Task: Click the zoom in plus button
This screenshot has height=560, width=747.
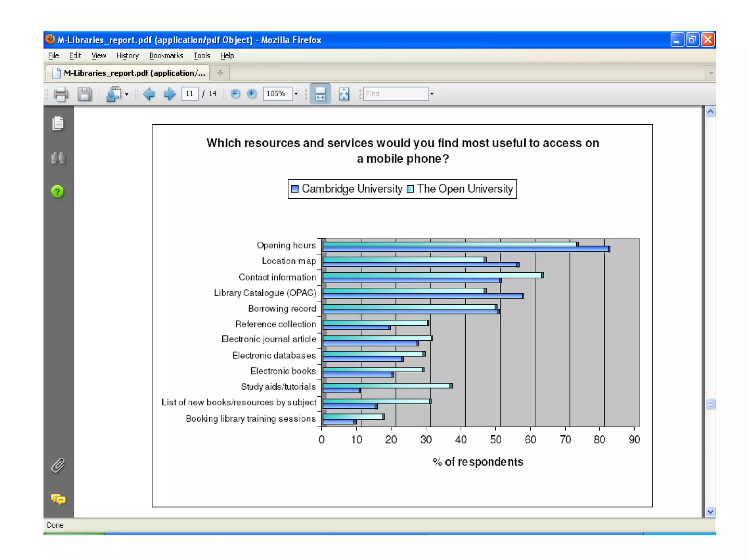Action: point(251,94)
